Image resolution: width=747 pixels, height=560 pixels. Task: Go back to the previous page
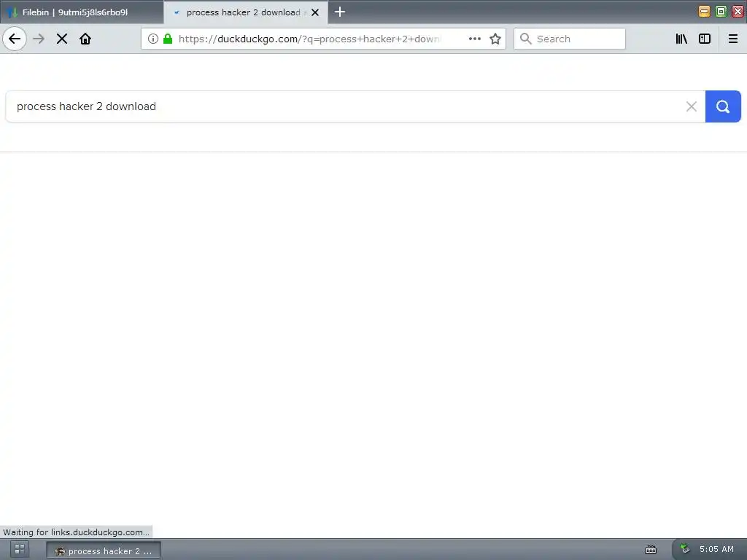pos(15,39)
